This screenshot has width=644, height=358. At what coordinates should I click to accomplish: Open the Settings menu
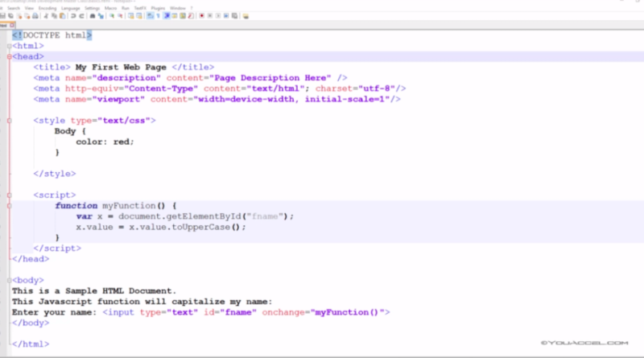pyautogui.click(x=92, y=8)
